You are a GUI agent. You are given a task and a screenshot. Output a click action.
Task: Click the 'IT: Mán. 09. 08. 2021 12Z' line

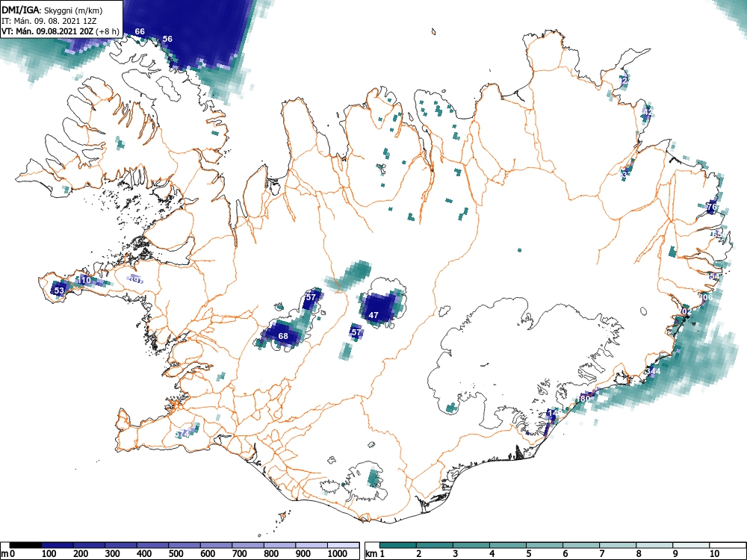pyautogui.click(x=49, y=22)
